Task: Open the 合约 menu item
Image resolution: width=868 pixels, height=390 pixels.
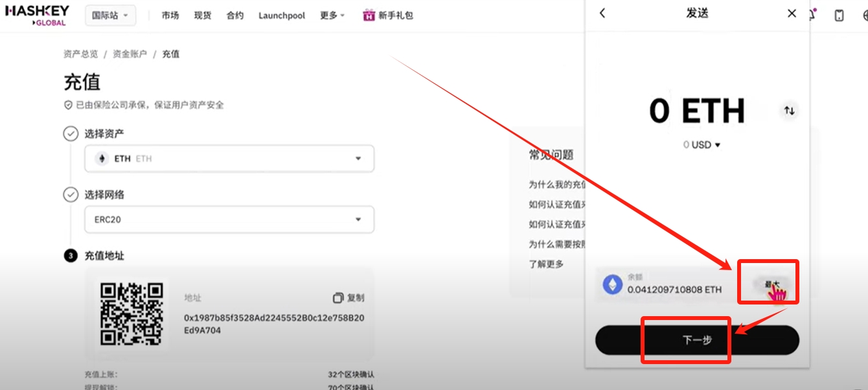Action: (x=235, y=16)
